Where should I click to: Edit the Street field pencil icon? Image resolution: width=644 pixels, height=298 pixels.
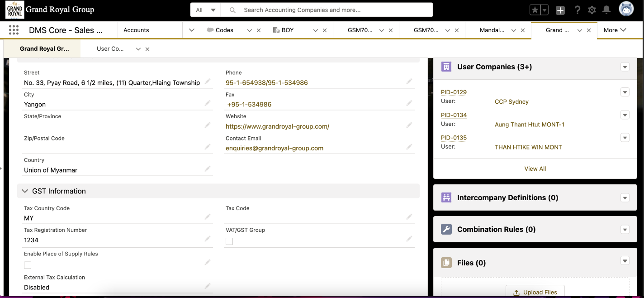click(x=208, y=82)
